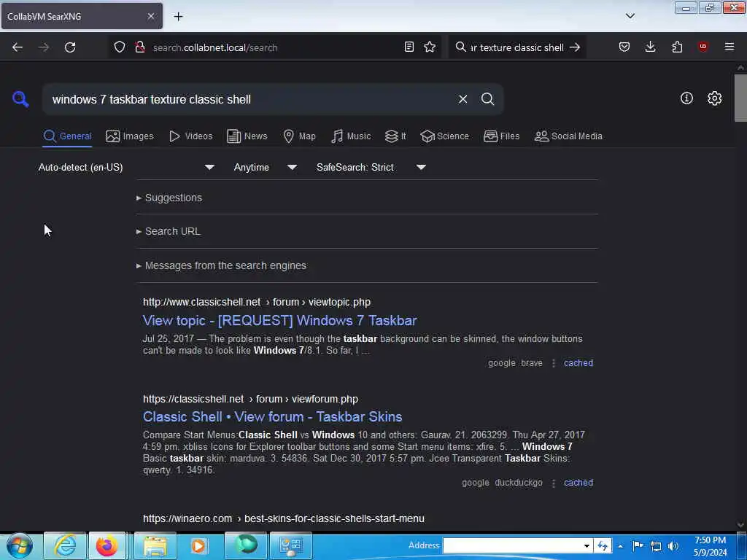Open the extensions puzzle icon
The height and width of the screenshot is (560, 747).
click(x=677, y=47)
